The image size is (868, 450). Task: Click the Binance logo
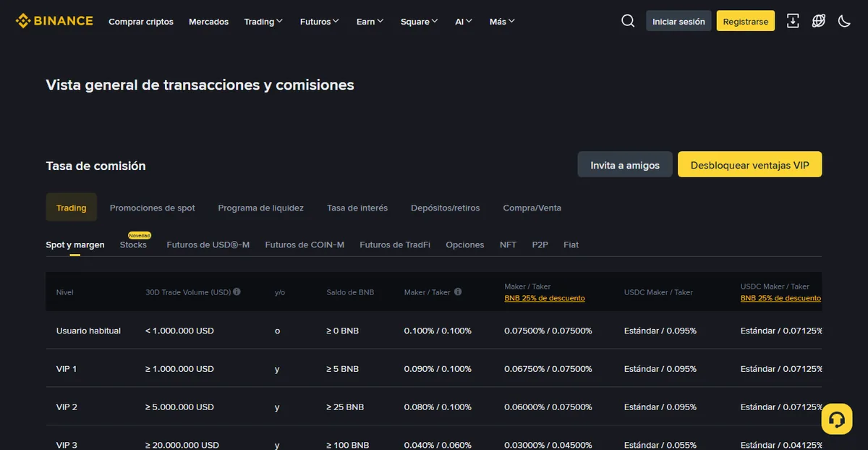click(x=54, y=21)
